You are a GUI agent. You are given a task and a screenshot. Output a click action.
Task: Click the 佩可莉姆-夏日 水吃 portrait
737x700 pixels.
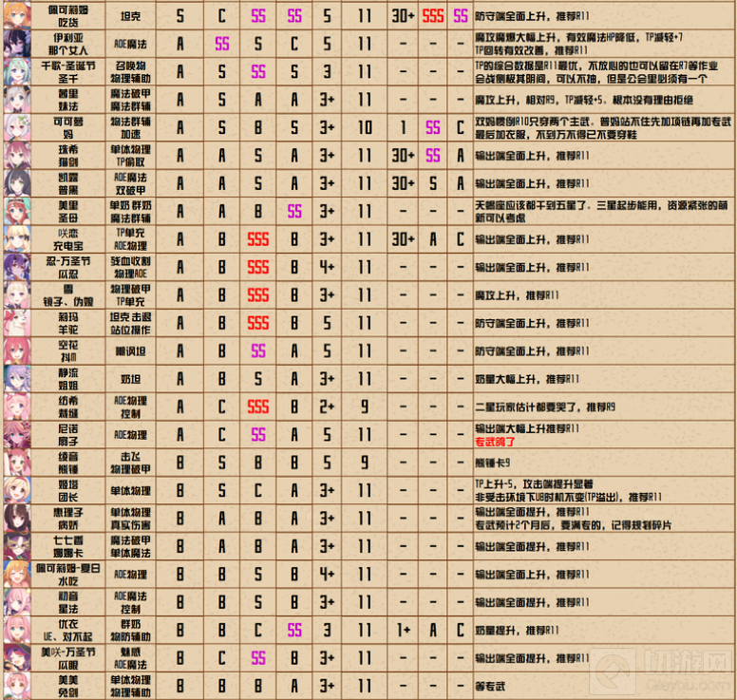click(17, 575)
